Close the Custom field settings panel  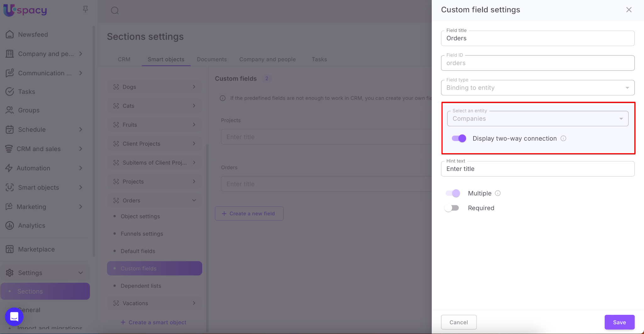pos(629,10)
